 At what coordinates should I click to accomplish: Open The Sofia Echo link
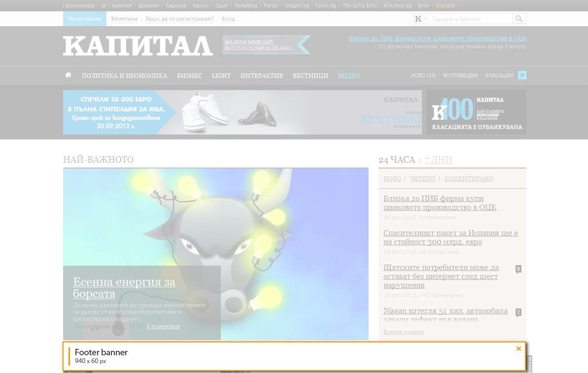pos(360,5)
